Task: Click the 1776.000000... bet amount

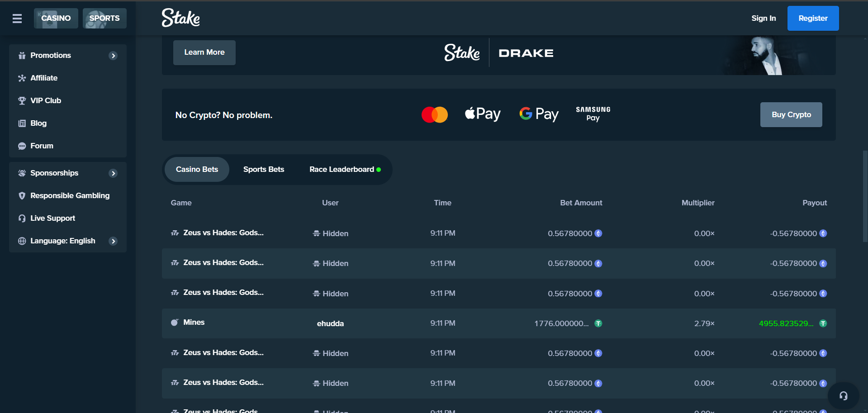Action: point(561,324)
